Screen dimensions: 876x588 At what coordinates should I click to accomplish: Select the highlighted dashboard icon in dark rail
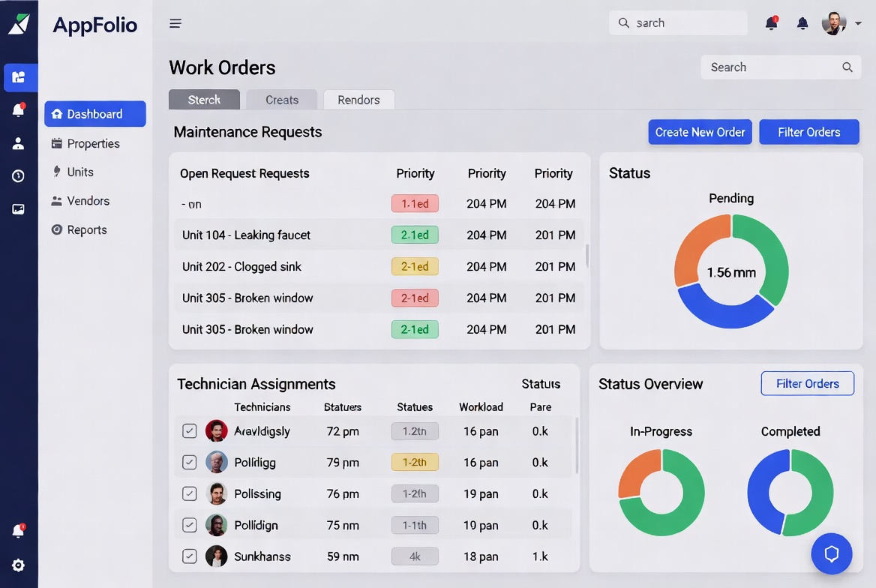(19, 77)
